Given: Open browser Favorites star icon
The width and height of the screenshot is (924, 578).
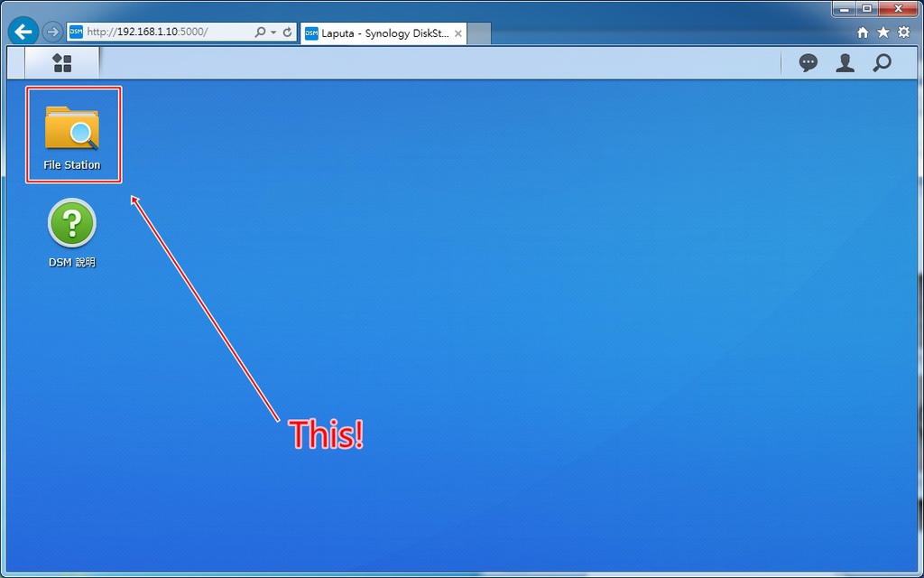Looking at the screenshot, I should tap(882, 32).
